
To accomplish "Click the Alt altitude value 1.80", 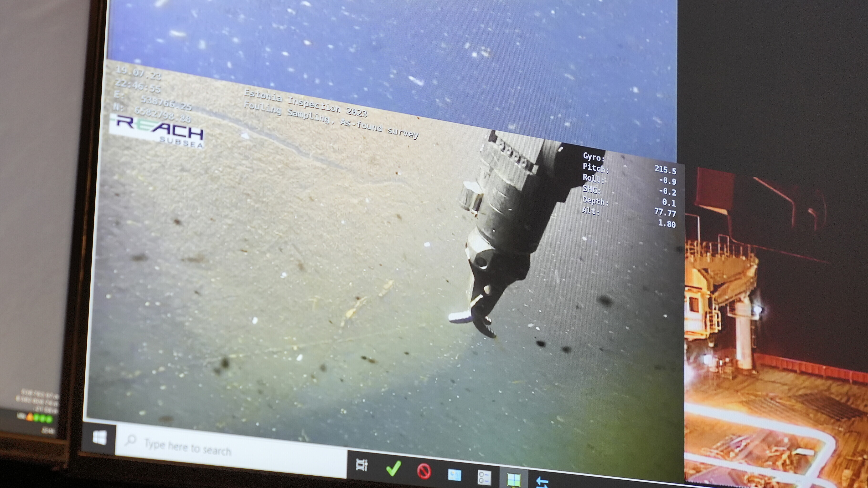I will [x=667, y=224].
